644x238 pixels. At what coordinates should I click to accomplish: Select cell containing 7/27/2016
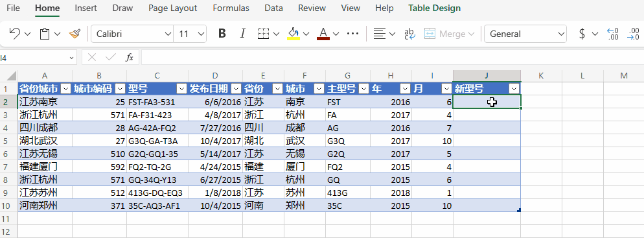point(215,128)
